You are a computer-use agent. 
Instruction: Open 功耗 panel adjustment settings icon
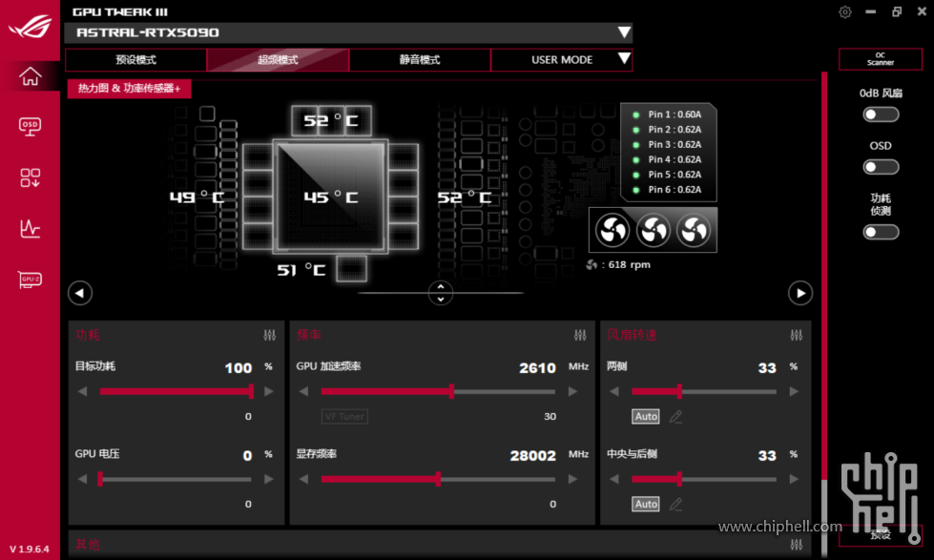pos(270,336)
